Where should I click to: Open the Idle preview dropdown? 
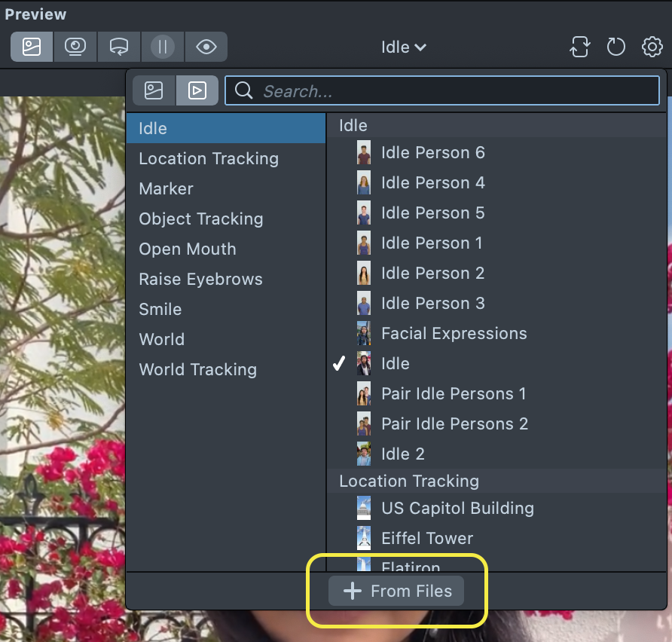(404, 47)
